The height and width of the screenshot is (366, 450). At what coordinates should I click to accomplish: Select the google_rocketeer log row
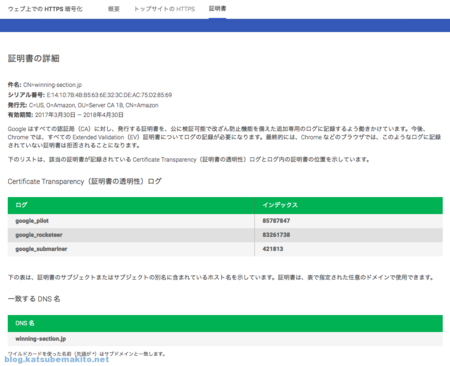point(225,235)
